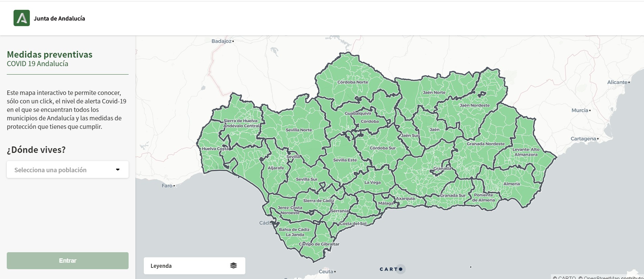Click the Campo de Gibraltar region

pyautogui.click(x=319, y=244)
